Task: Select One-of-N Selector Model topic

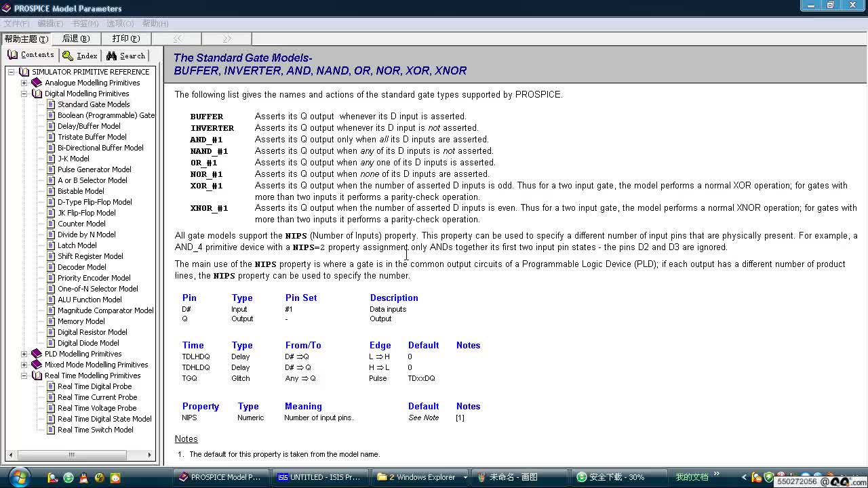Action: (98, 289)
